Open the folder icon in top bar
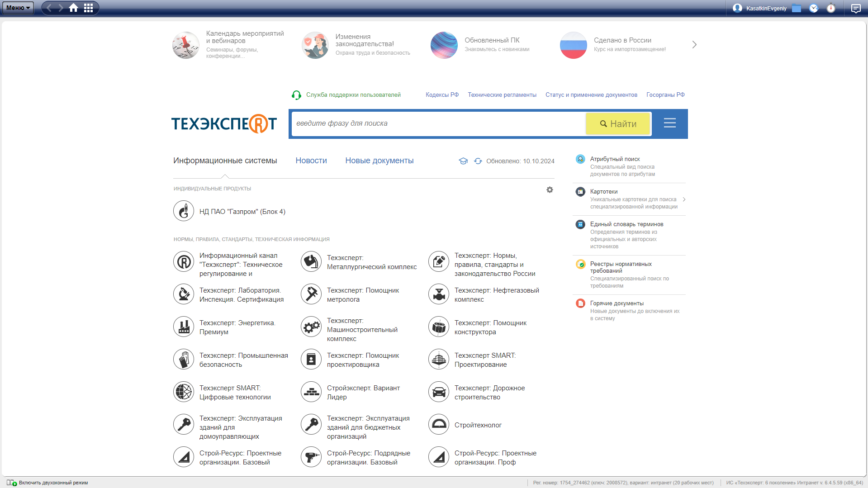 point(797,8)
